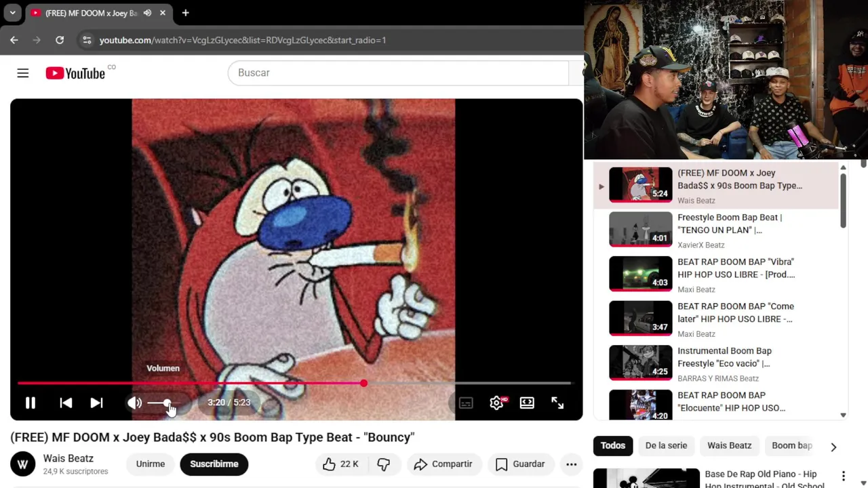Like the video with 22 K thumbs-up
This screenshot has width=868, height=488.
(340, 464)
